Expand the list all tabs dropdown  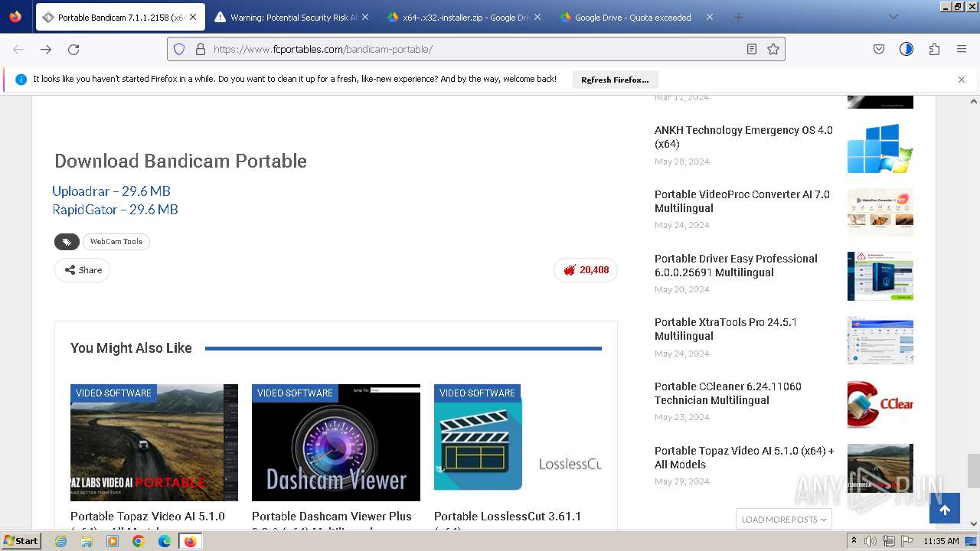tap(893, 17)
